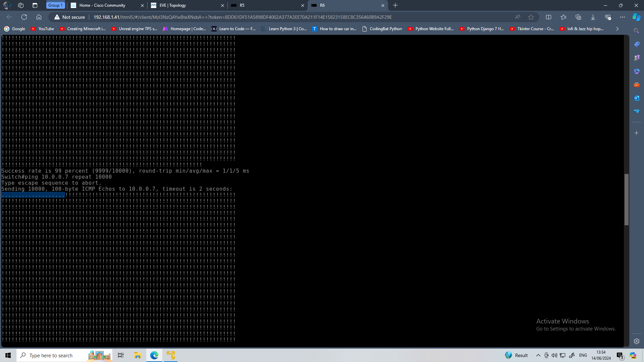Click Not secure site info button
This screenshot has height=362, width=644.
[70, 17]
